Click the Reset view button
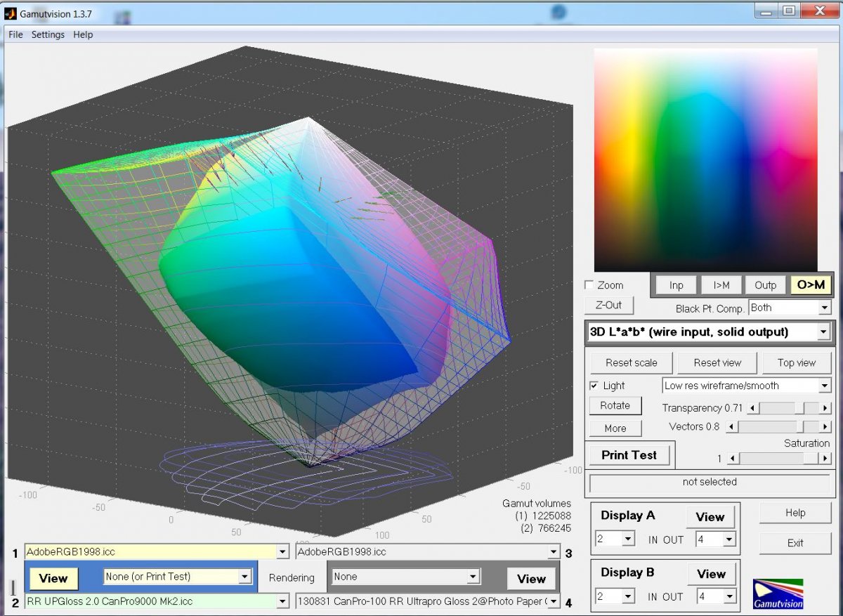The image size is (843, 616). (x=717, y=362)
